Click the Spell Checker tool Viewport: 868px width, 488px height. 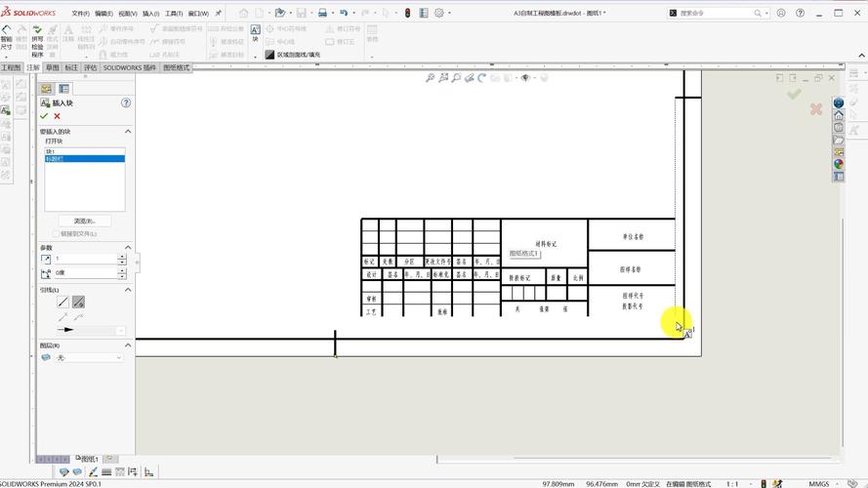37,38
